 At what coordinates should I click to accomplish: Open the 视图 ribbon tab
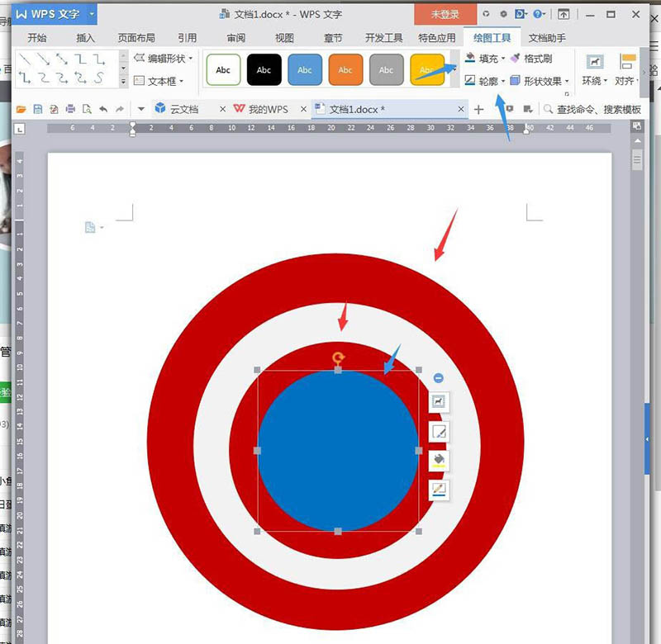tap(284, 38)
